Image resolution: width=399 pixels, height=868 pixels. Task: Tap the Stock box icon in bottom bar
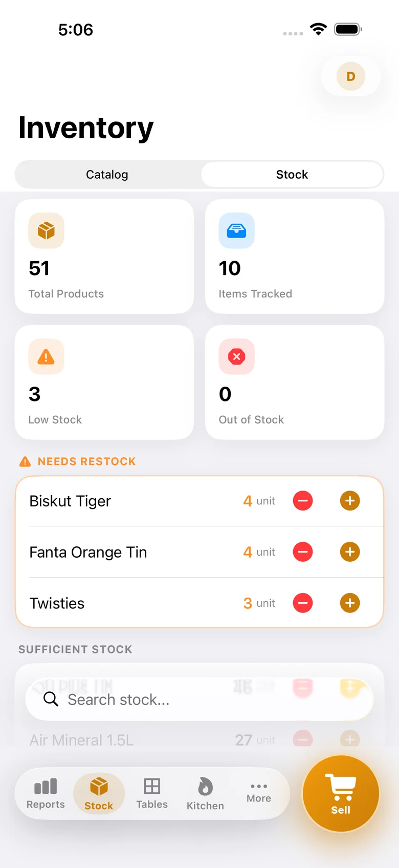coord(99,786)
